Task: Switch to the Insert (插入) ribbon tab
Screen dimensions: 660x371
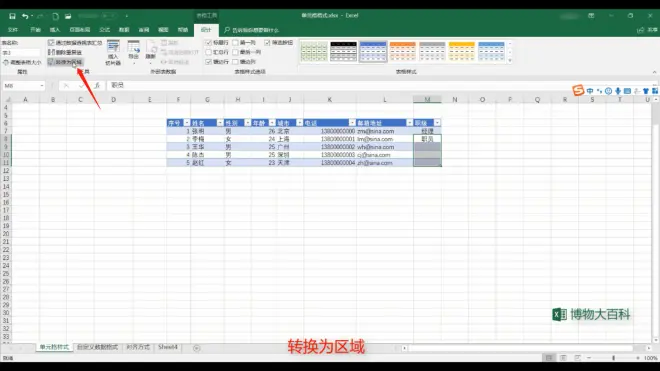Action: [x=55, y=30]
